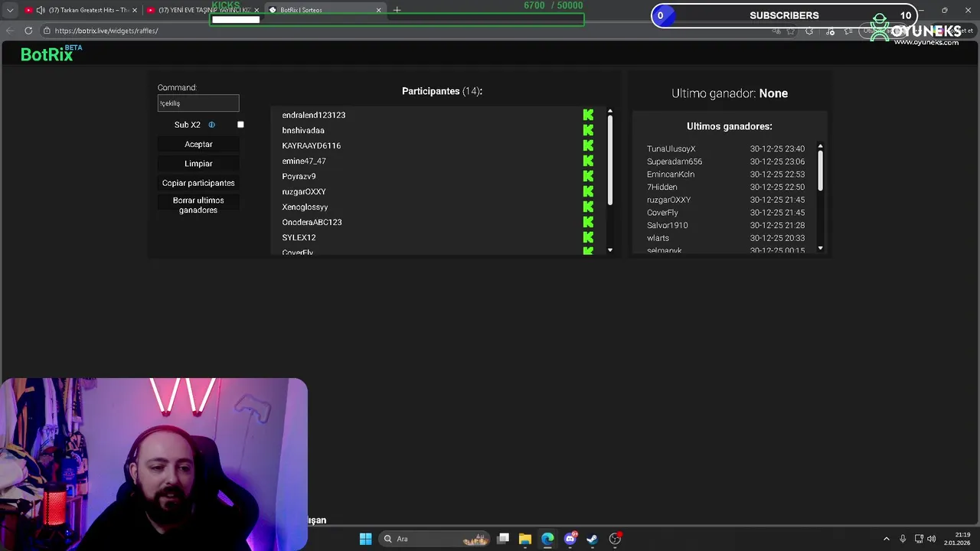Mute the Tarkan Greatest Hits tab audio

pyautogui.click(x=40, y=10)
